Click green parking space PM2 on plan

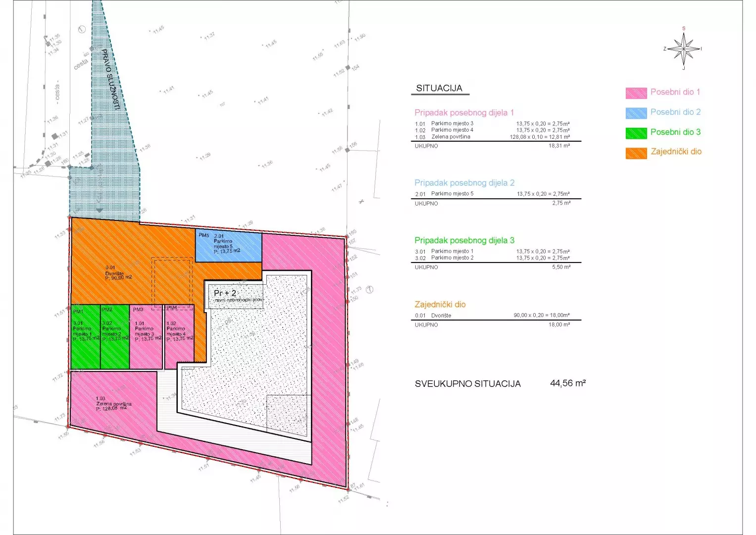click(x=115, y=337)
